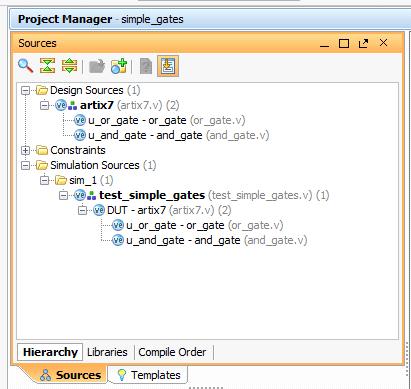The height and width of the screenshot is (389, 411).
Task: Collapse the sim_1 folder node
Action: (x=44, y=180)
